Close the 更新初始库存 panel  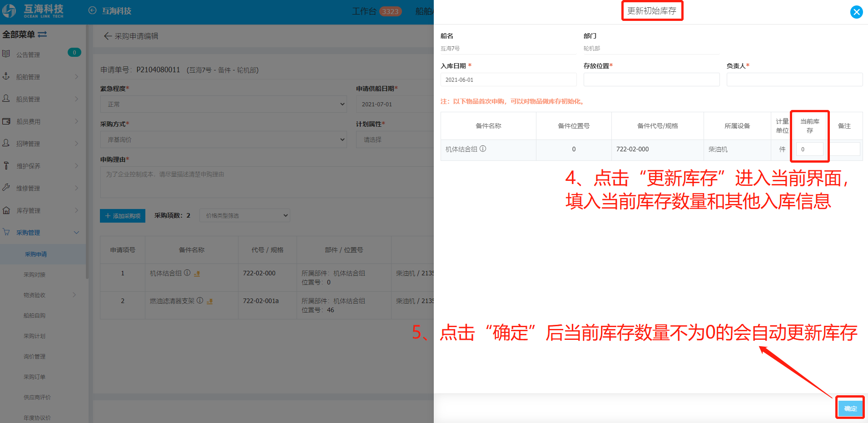click(856, 12)
